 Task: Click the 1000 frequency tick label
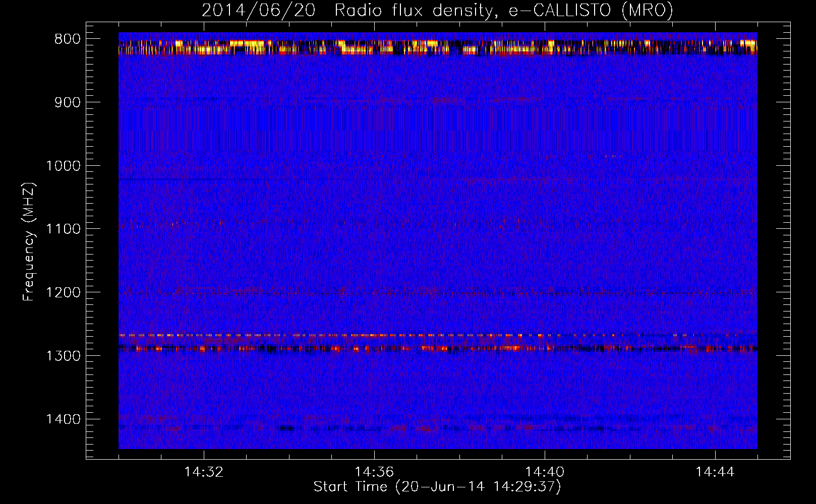[63, 166]
